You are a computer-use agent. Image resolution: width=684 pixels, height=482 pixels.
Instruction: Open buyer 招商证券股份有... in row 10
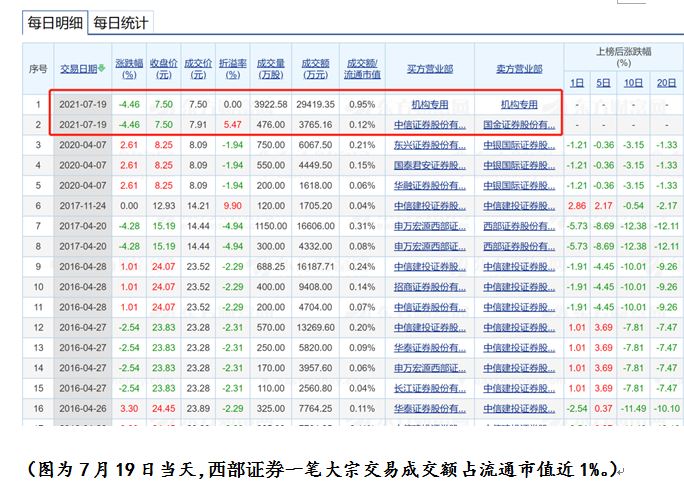(430, 287)
